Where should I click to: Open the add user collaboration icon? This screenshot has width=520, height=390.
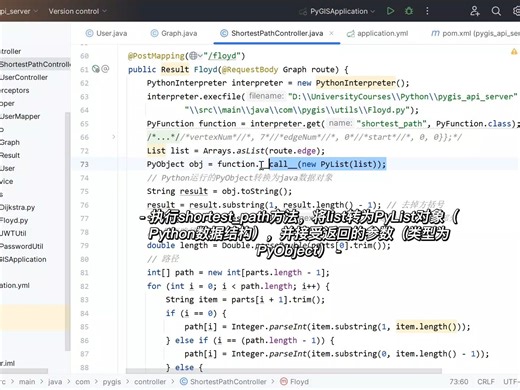(x=475, y=11)
